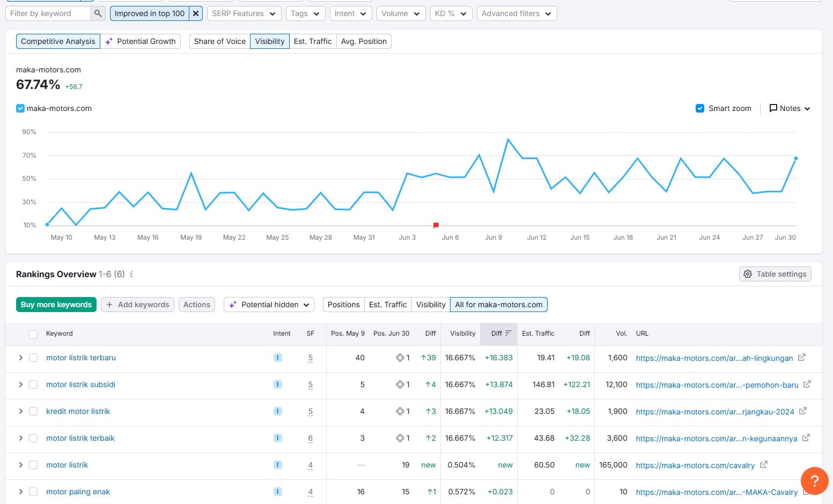Image resolution: width=833 pixels, height=504 pixels.
Task: Expand the kredit motor listrik row
Action: point(20,411)
